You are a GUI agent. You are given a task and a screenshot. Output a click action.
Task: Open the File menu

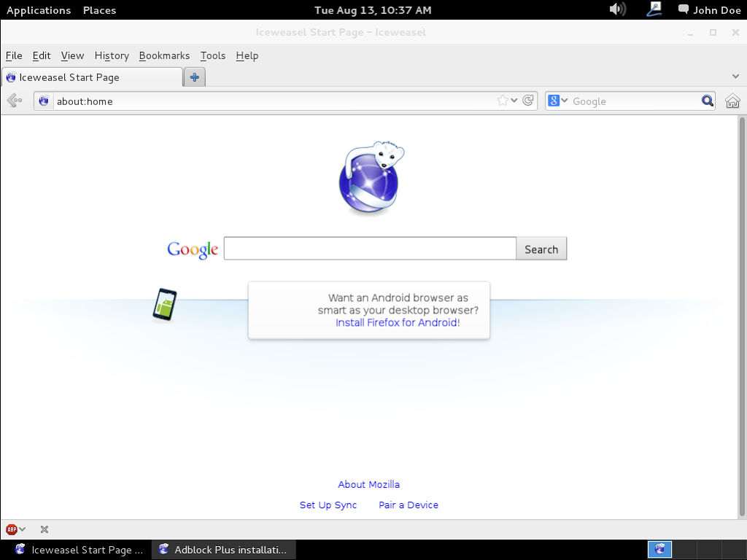pyautogui.click(x=14, y=55)
